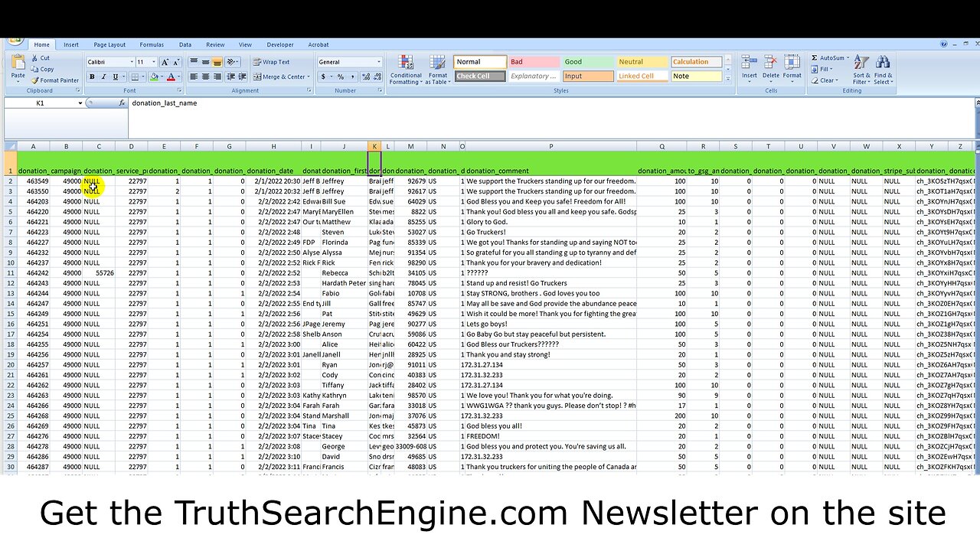Apply the Bad cell style
The height and width of the screenshot is (551, 980).
(x=534, y=62)
